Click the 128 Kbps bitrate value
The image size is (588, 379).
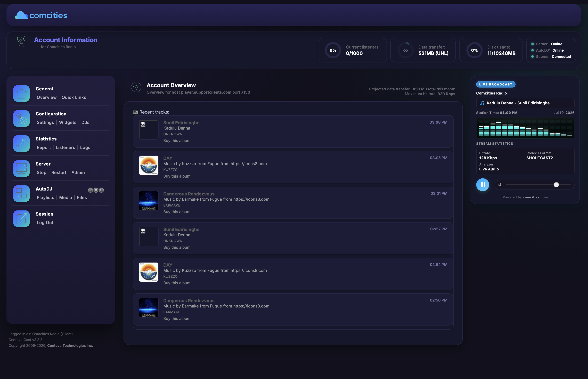point(488,158)
